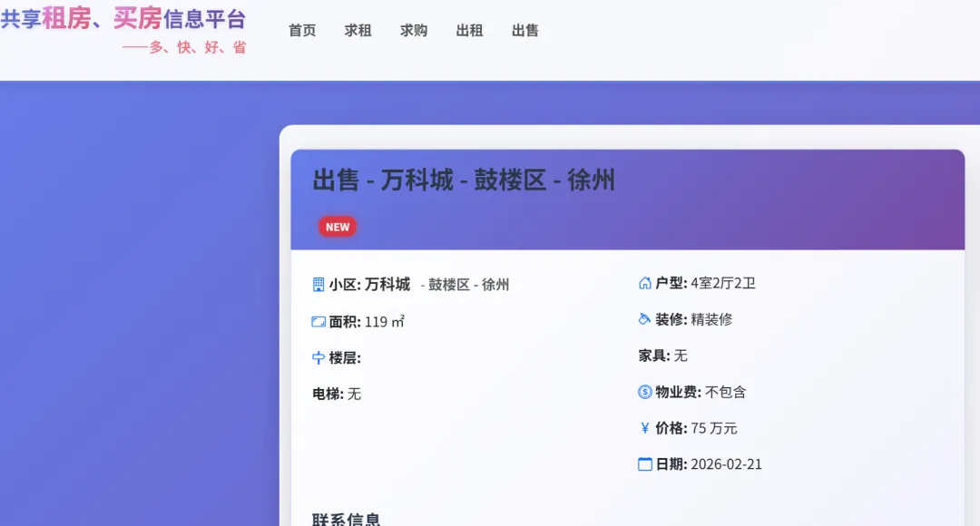Select the 出租 nav item

click(469, 31)
